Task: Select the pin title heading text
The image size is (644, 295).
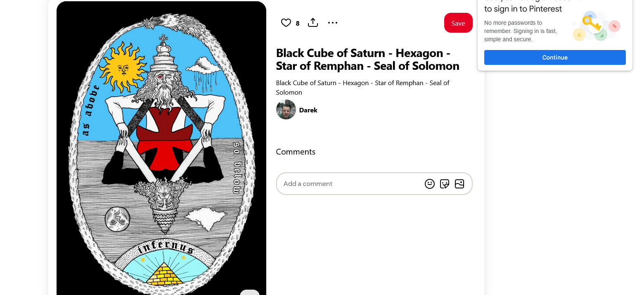Action: click(x=367, y=59)
